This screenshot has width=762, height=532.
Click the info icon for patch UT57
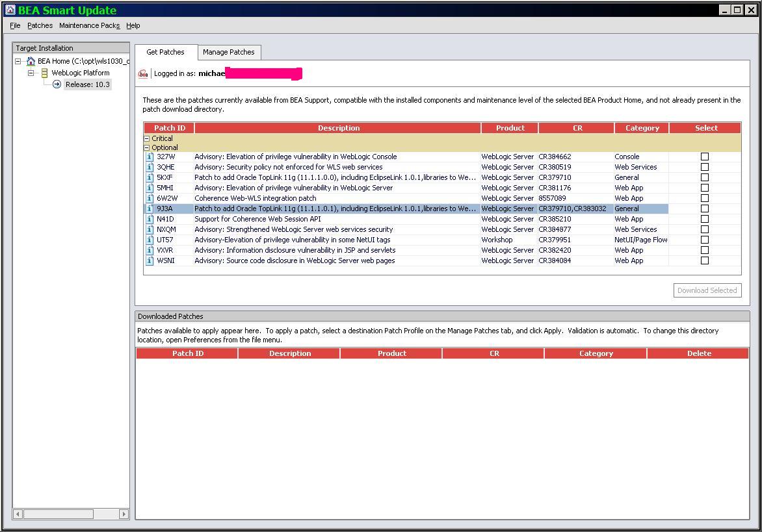(x=150, y=240)
